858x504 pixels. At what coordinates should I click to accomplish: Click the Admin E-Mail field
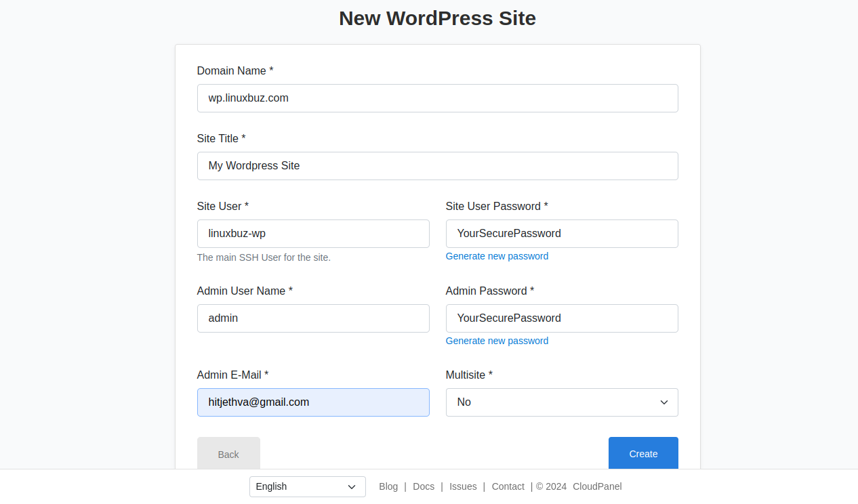coord(313,402)
